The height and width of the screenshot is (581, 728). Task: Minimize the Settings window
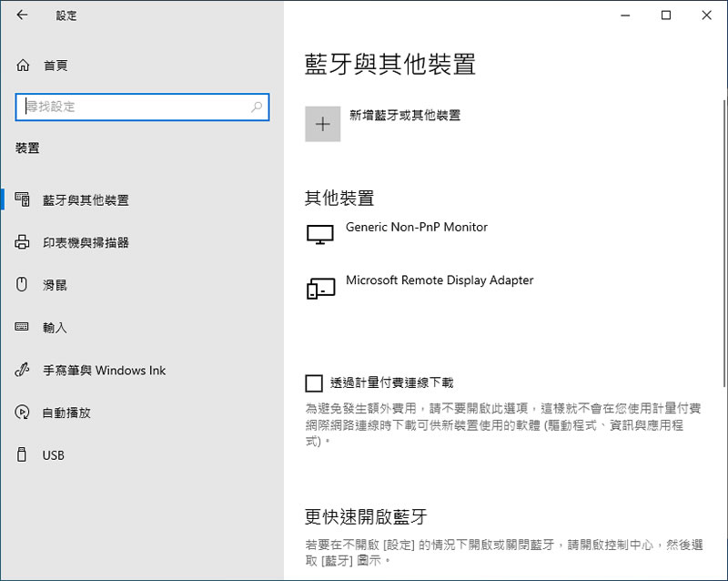point(625,15)
